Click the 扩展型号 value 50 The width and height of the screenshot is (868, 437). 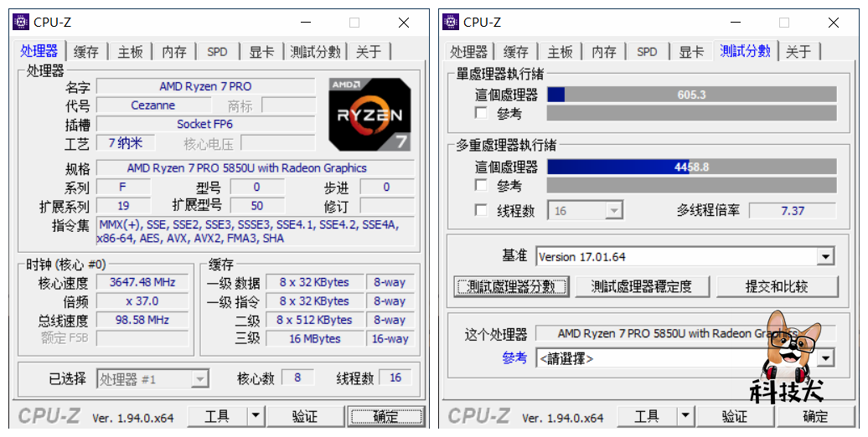257,206
